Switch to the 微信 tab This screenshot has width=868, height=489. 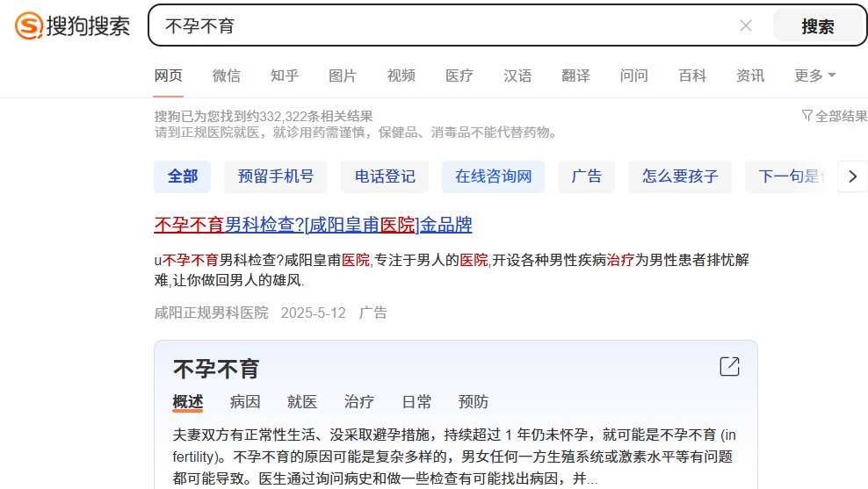pyautogui.click(x=227, y=76)
